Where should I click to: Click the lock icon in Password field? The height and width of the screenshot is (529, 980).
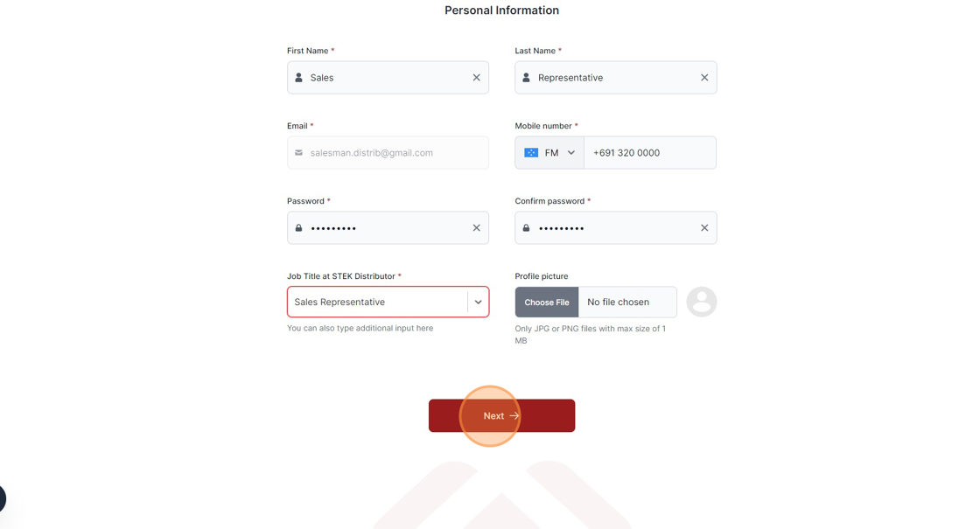(298, 228)
